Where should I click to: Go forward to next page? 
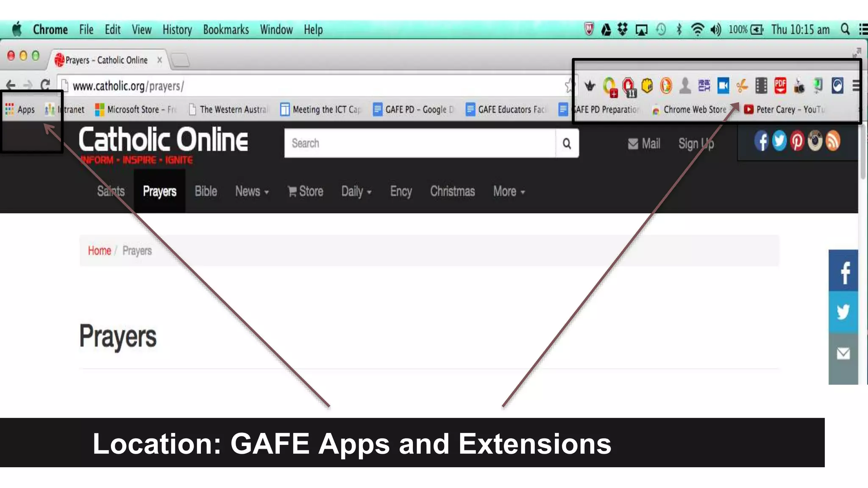(x=28, y=86)
